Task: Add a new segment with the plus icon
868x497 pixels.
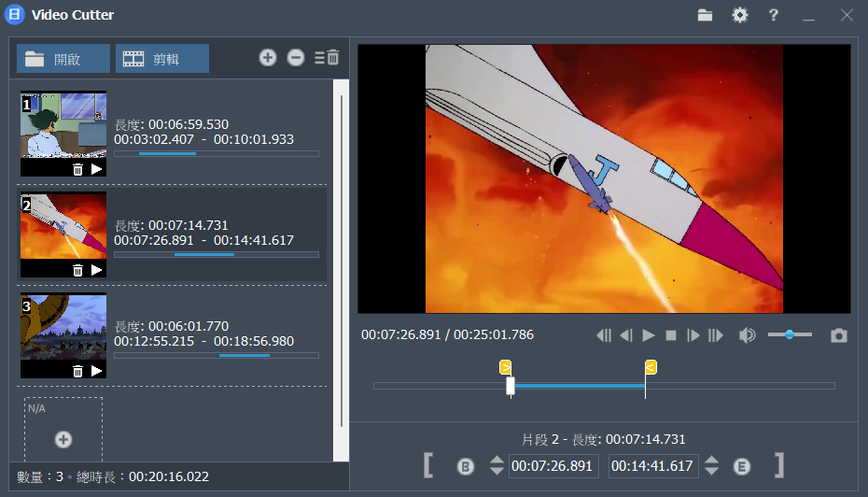Action: (x=268, y=57)
